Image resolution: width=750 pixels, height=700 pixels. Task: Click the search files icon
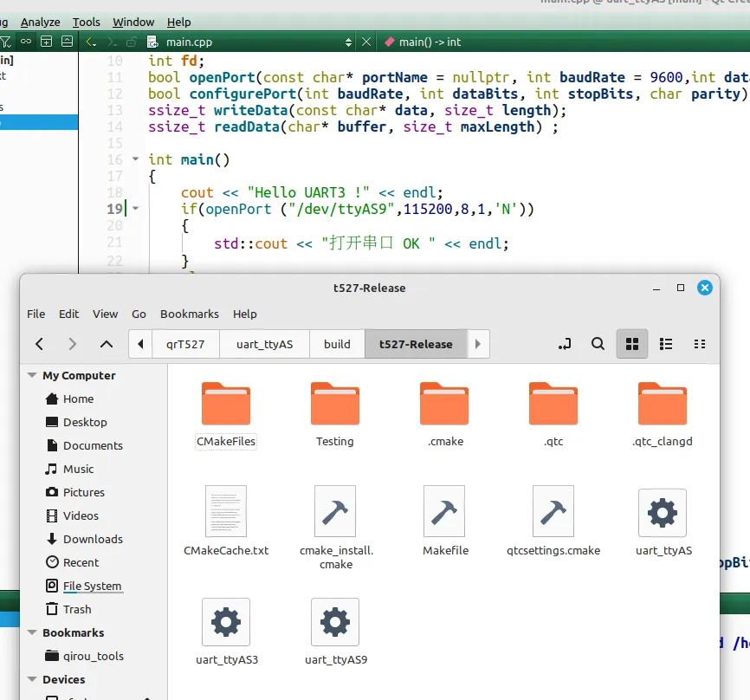point(598,344)
